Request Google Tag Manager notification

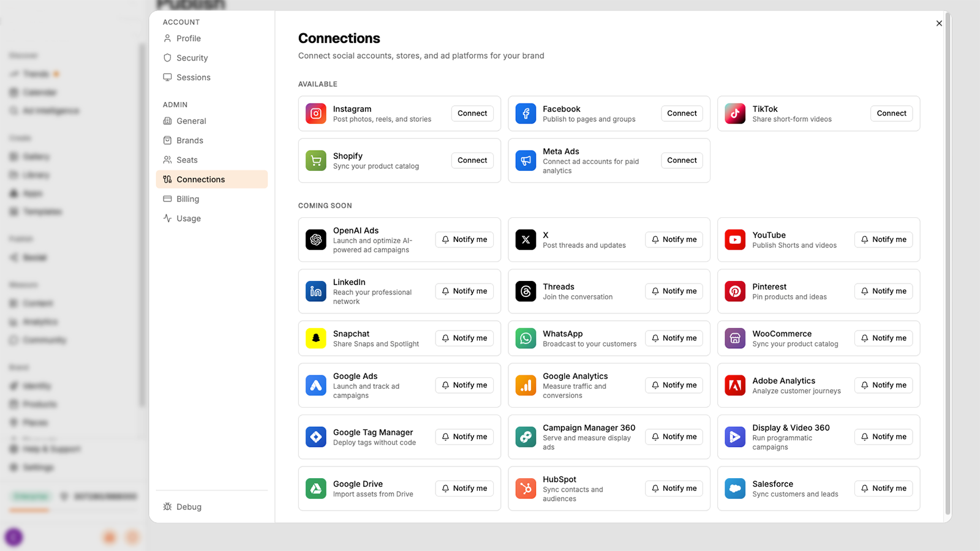click(464, 437)
